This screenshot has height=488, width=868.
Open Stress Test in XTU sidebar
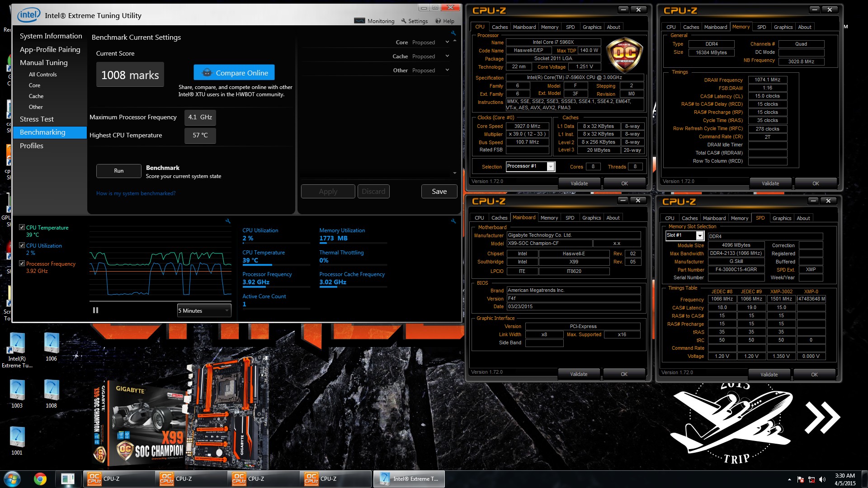37,119
